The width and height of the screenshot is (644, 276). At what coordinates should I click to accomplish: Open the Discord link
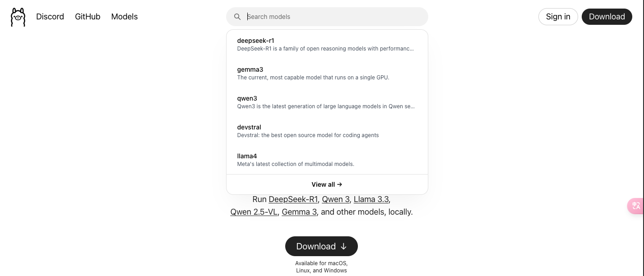[50, 17]
